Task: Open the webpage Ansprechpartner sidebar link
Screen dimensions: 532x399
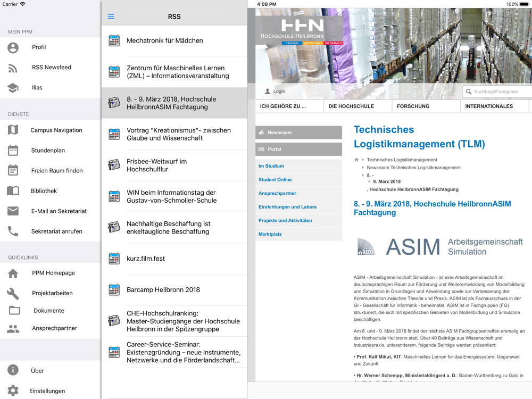Action: 277,193
